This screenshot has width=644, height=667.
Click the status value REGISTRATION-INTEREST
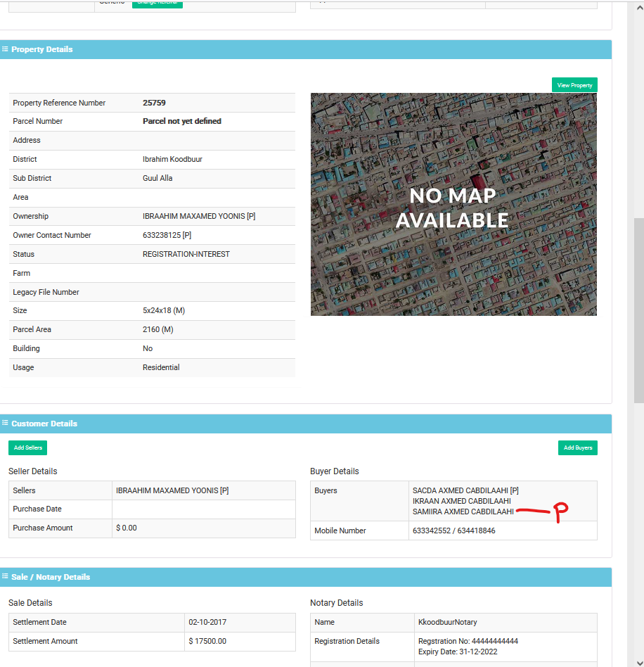[186, 255]
